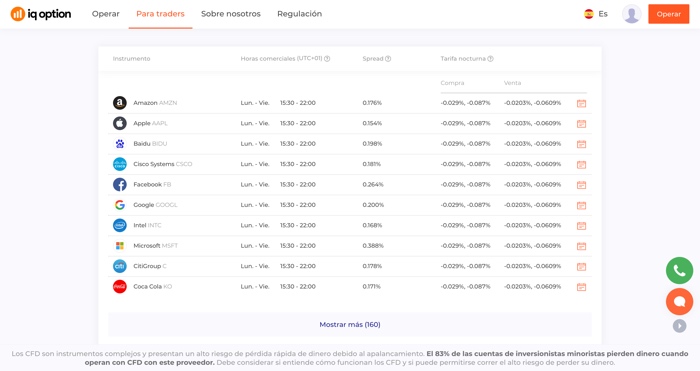
Task: Click the IQ Option logo
Action: point(41,14)
